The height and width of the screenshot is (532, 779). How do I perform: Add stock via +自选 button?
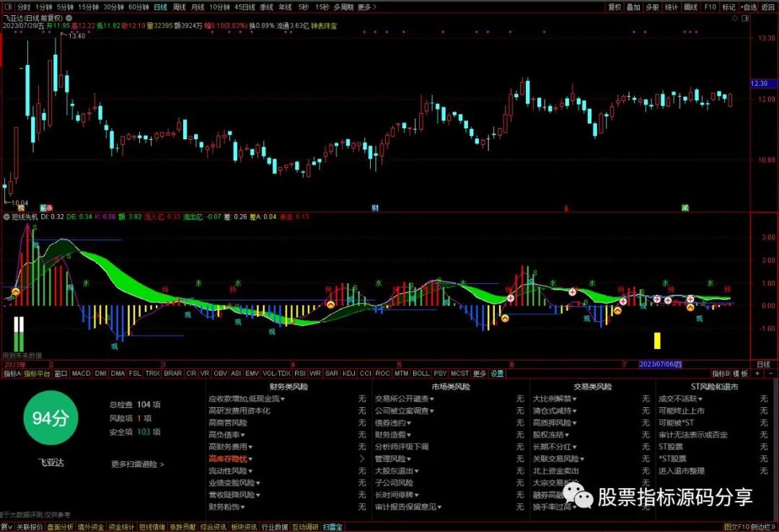tap(748, 7)
